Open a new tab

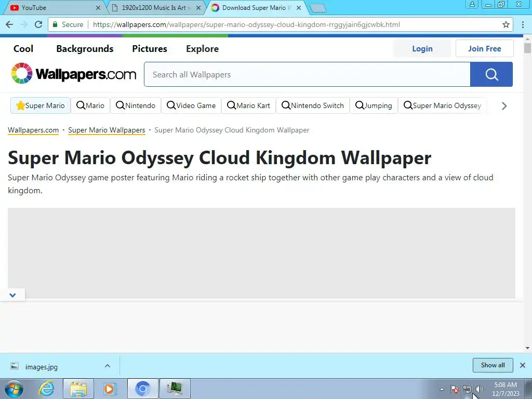coord(318,8)
